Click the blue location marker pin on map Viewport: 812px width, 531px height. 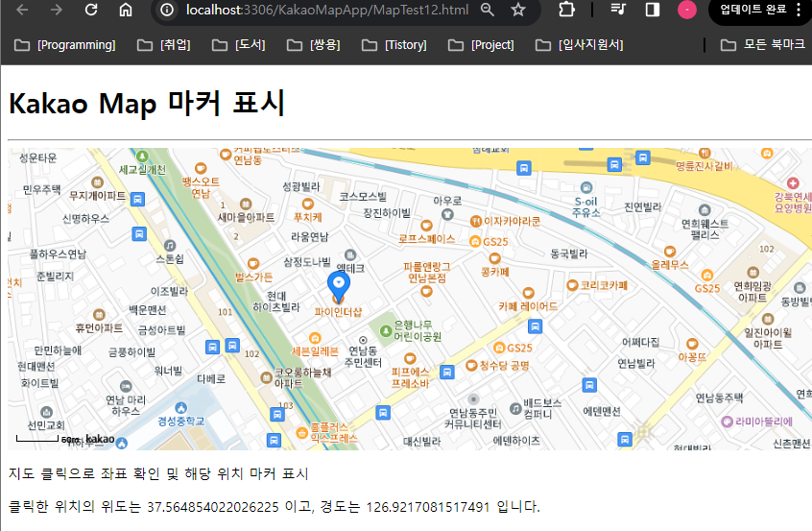pyautogui.click(x=339, y=286)
